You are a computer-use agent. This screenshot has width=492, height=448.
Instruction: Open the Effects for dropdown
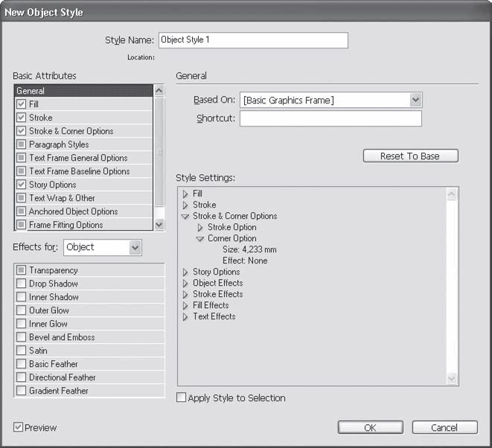tap(134, 247)
